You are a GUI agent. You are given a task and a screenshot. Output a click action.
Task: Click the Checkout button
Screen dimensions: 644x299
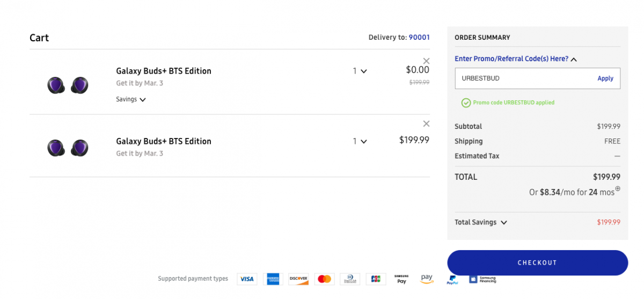point(537,262)
